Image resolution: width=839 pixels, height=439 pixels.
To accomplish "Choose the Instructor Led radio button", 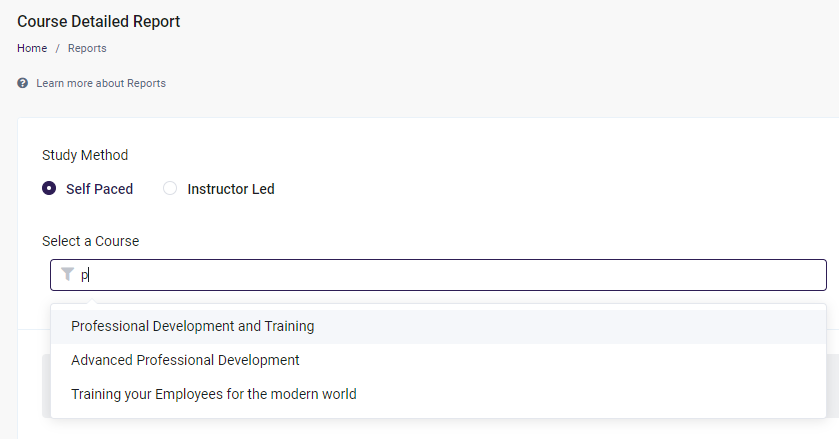I will pyautogui.click(x=170, y=188).
